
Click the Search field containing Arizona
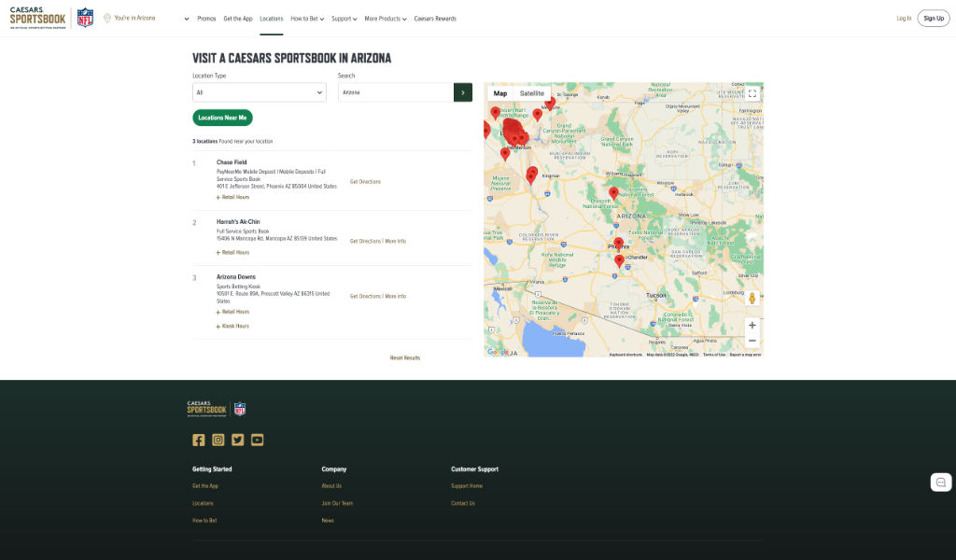click(396, 92)
